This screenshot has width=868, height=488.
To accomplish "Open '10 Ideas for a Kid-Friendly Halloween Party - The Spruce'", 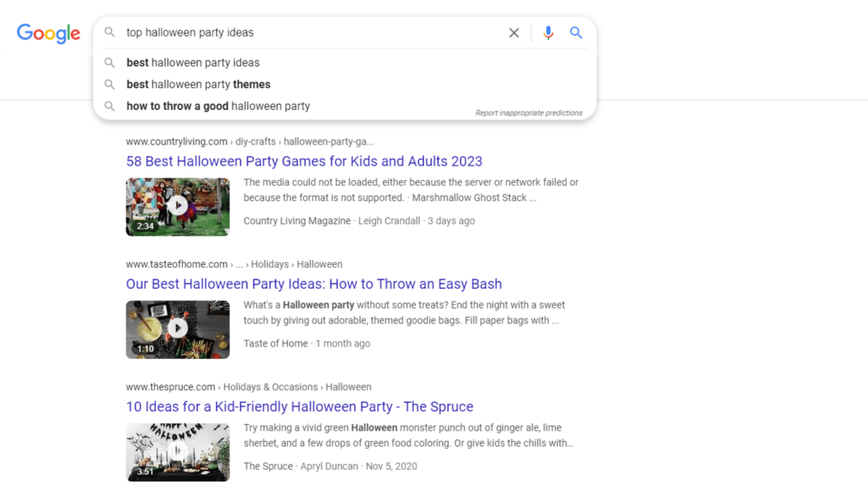I will click(299, 406).
